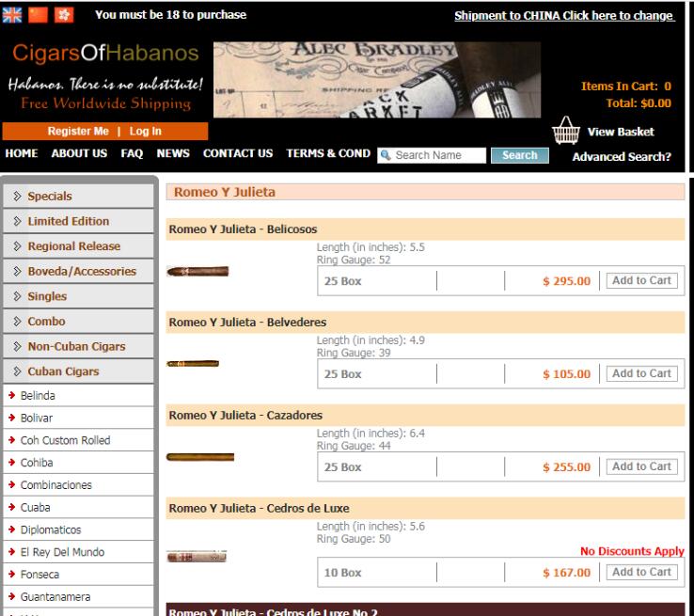Image resolution: width=694 pixels, height=616 pixels.
Task: Click the No Discounts Apply notice
Action: pos(632,551)
